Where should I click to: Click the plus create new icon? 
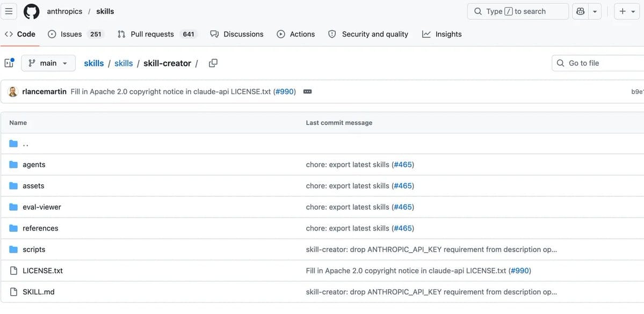(623, 11)
